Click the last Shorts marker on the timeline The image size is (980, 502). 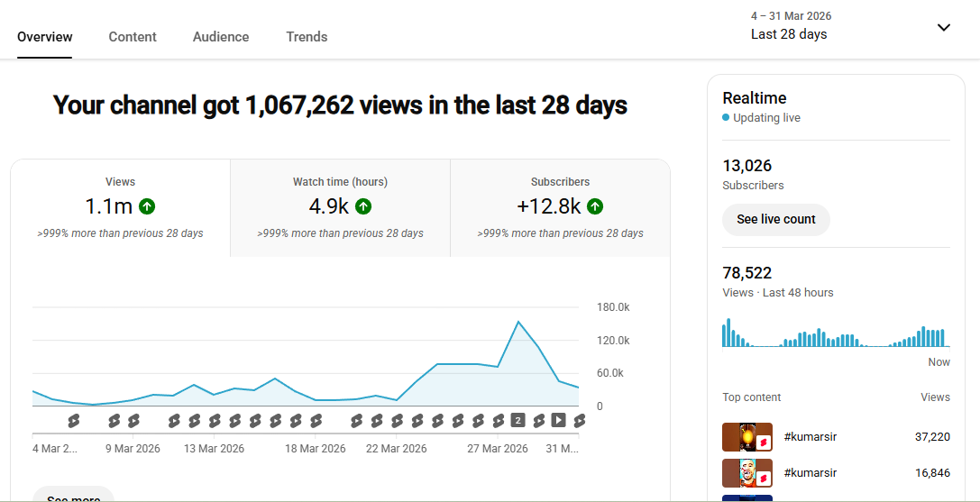point(579,420)
